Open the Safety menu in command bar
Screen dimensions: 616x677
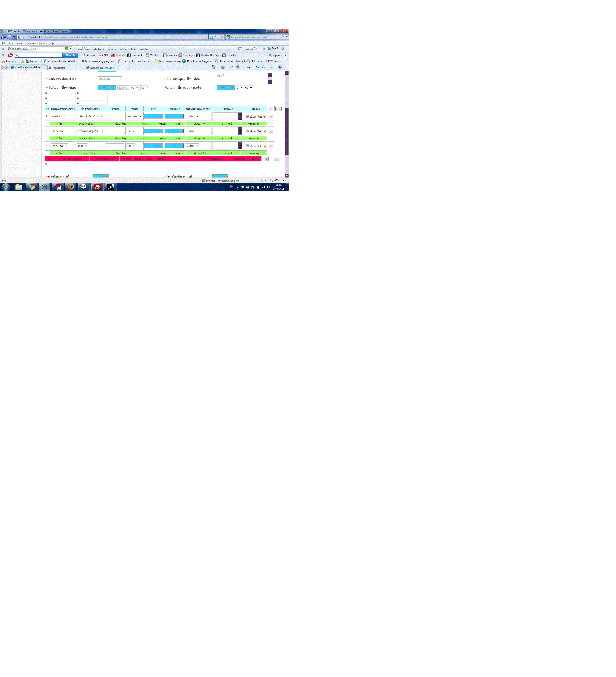[260, 67]
